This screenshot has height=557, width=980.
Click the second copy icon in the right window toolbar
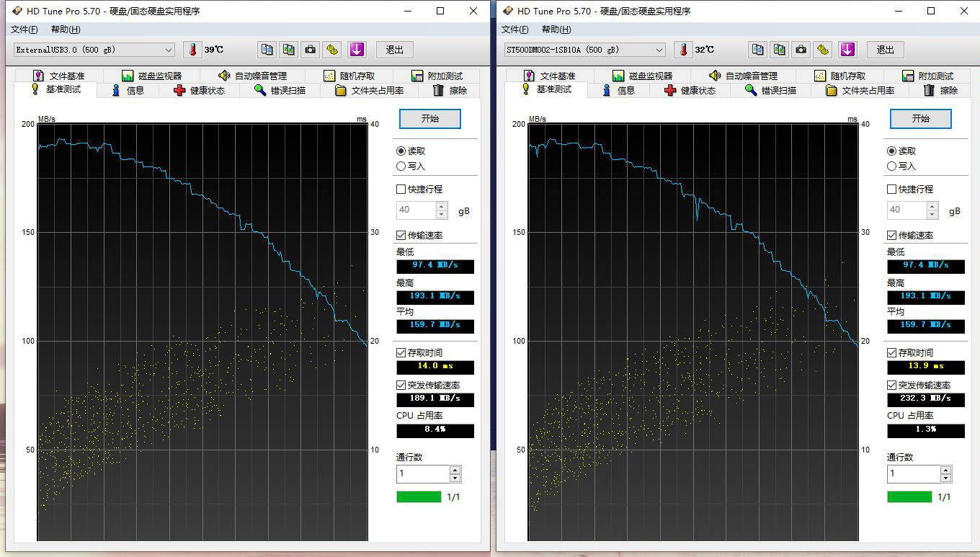[780, 50]
